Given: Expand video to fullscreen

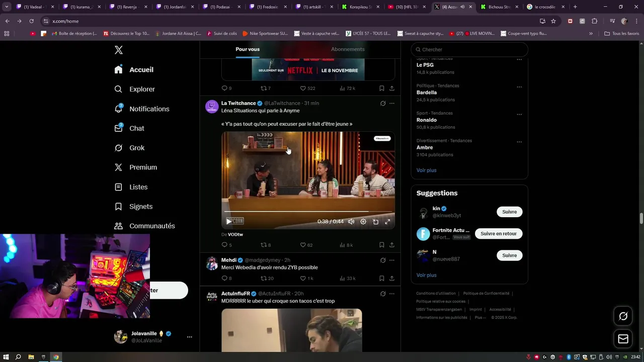Looking at the screenshot, I should (387, 222).
